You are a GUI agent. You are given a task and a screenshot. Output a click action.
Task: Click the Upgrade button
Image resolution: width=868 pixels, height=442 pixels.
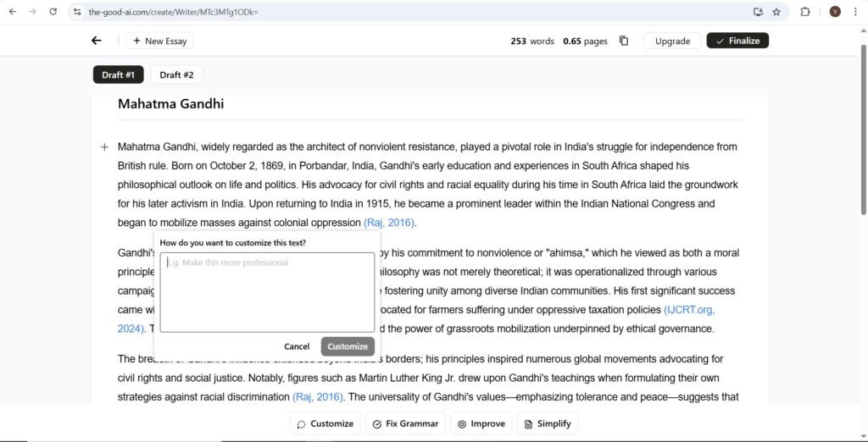672,41
